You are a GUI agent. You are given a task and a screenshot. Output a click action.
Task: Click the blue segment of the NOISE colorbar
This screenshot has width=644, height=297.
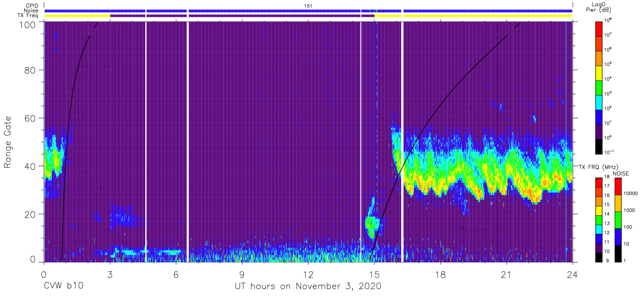[617, 236]
